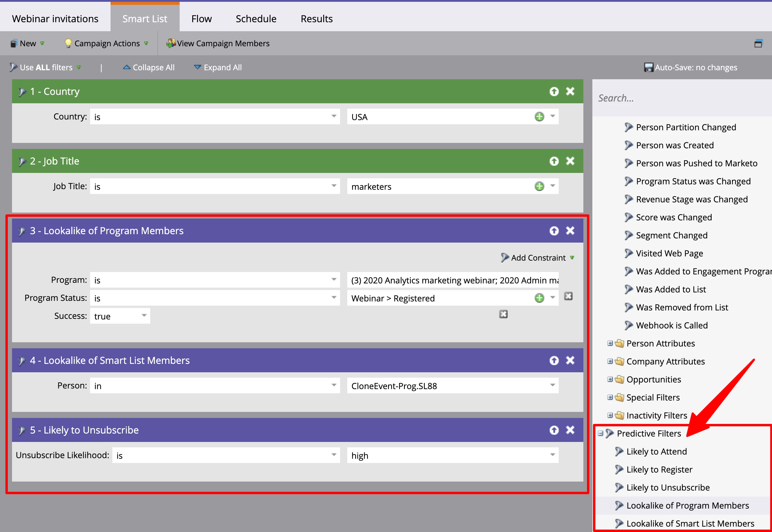Click the green plus next to USA value
This screenshot has height=532, width=772.
click(539, 117)
